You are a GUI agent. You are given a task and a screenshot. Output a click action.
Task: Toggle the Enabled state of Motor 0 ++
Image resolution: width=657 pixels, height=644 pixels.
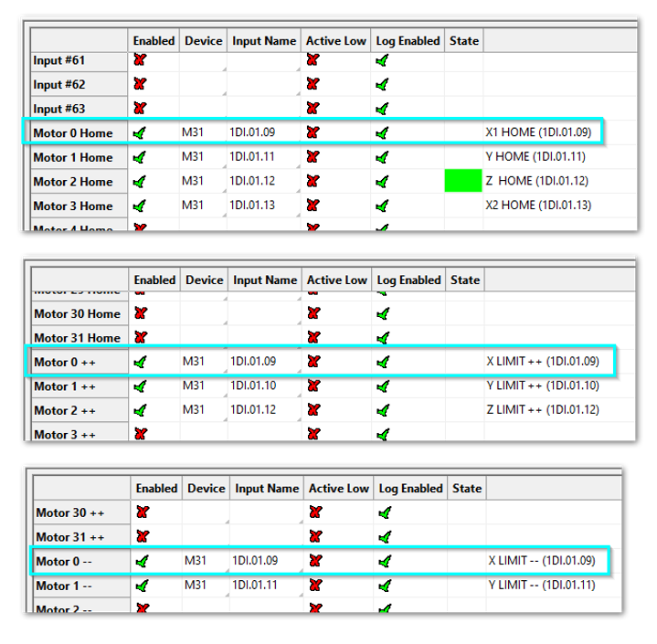click(141, 362)
